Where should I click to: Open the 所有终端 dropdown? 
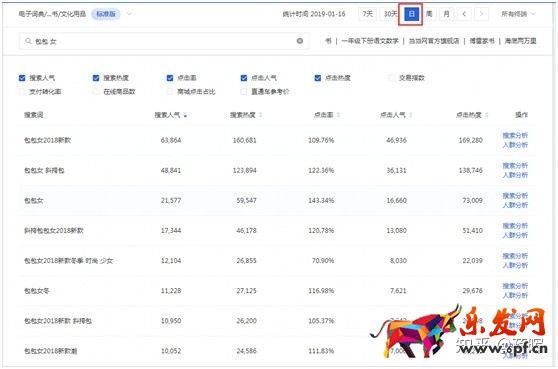point(518,14)
